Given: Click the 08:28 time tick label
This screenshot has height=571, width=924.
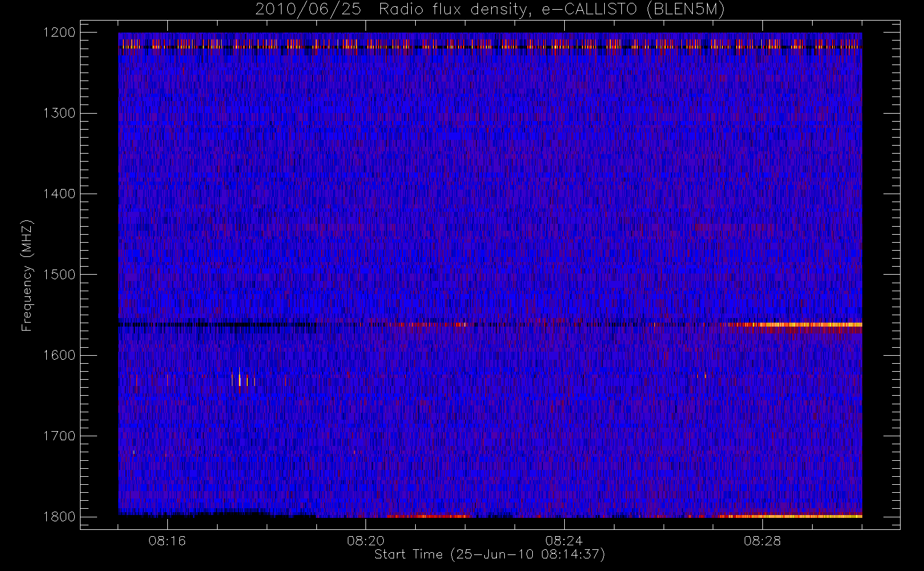Looking at the screenshot, I should click(762, 541).
